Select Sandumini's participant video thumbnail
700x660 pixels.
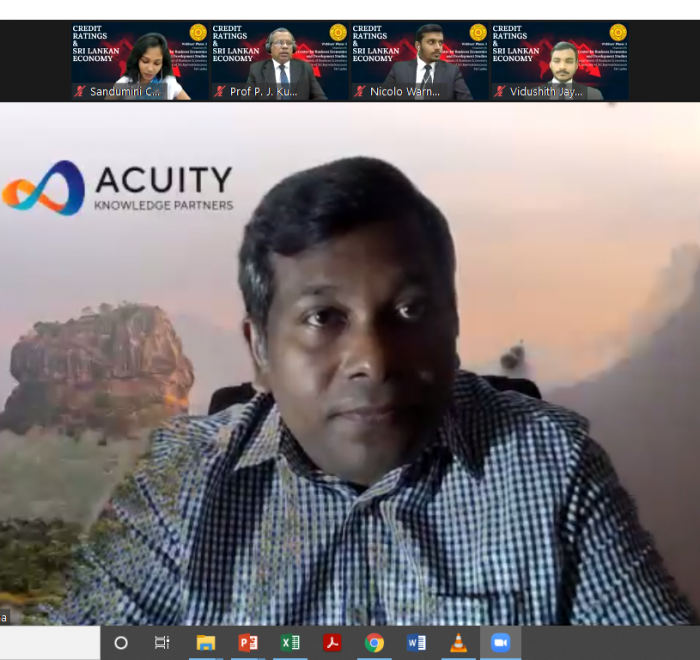140,60
